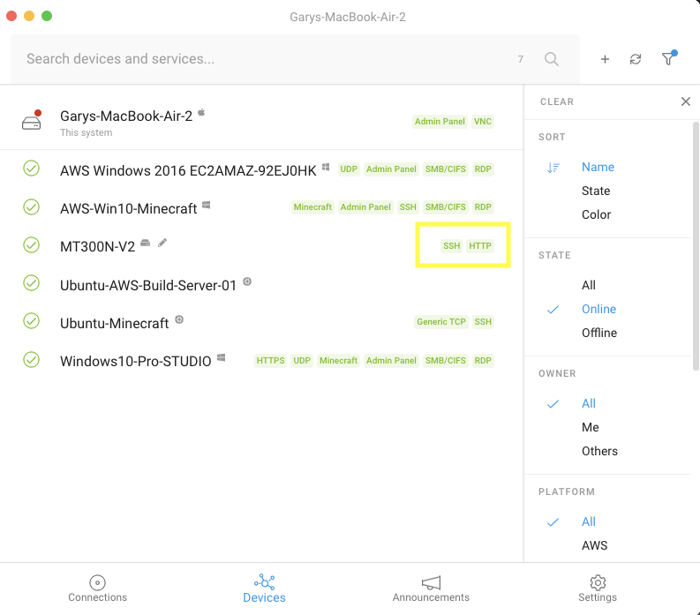
Task: Click Generic TCP tag on Ubuntu-Minecraft
Action: coord(441,322)
